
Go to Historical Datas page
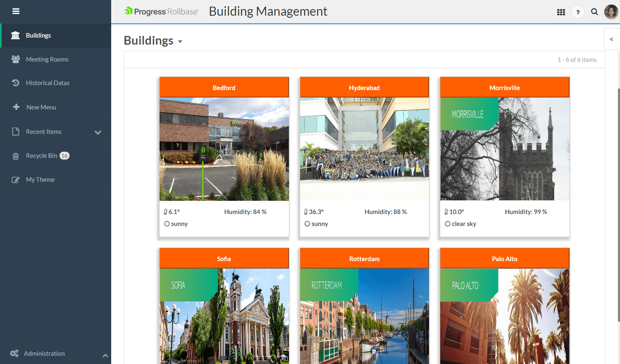click(x=48, y=83)
